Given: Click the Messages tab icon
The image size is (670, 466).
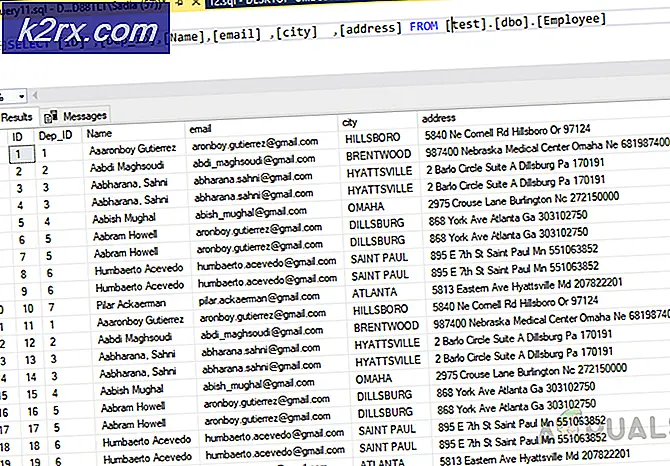Looking at the screenshot, I should pos(50,116).
